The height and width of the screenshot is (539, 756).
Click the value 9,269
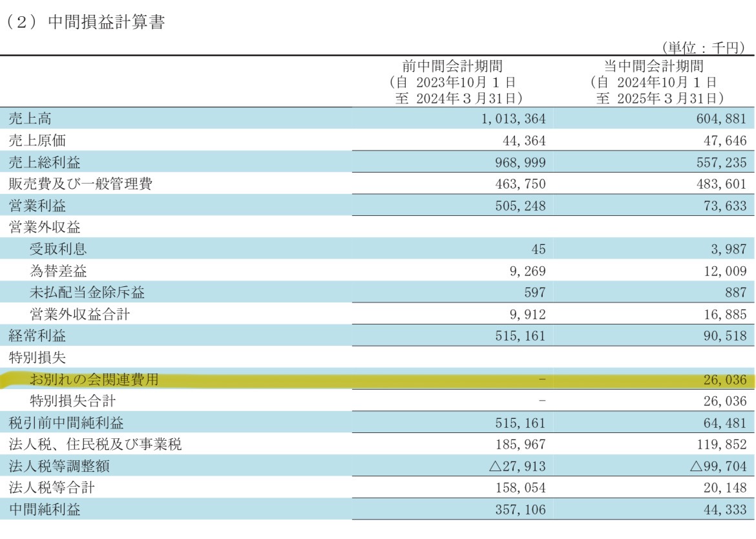[527, 271]
